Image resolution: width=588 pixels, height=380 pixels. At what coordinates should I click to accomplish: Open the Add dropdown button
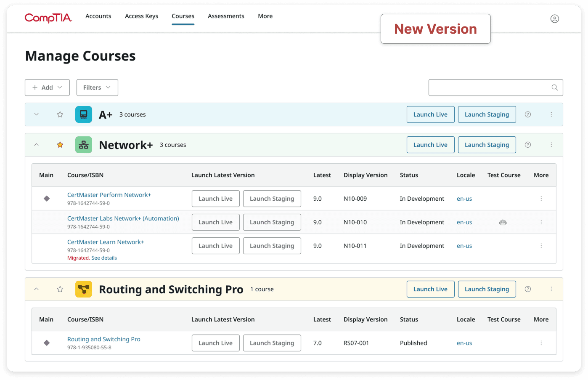click(47, 88)
